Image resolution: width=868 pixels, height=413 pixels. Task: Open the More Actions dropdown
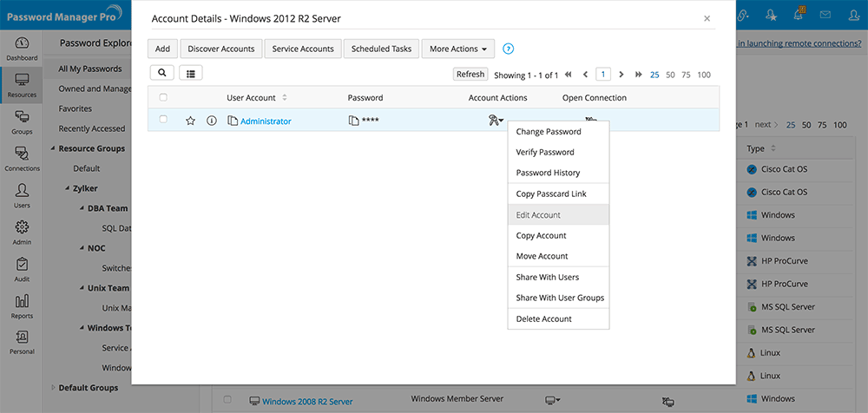457,49
